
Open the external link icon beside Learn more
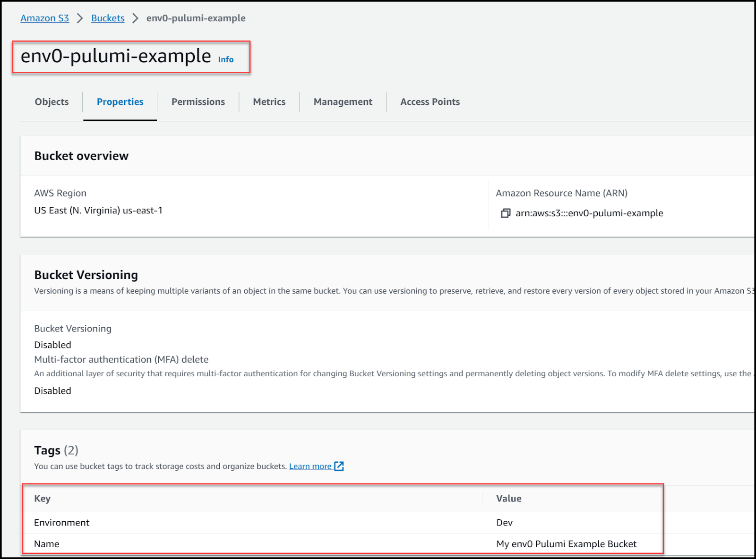[x=339, y=466]
